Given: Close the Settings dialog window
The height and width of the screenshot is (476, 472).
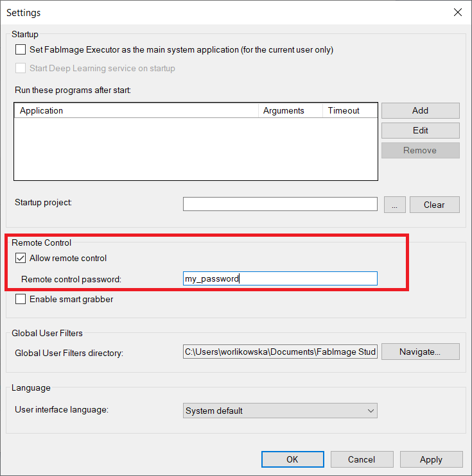Looking at the screenshot, I should [x=457, y=12].
